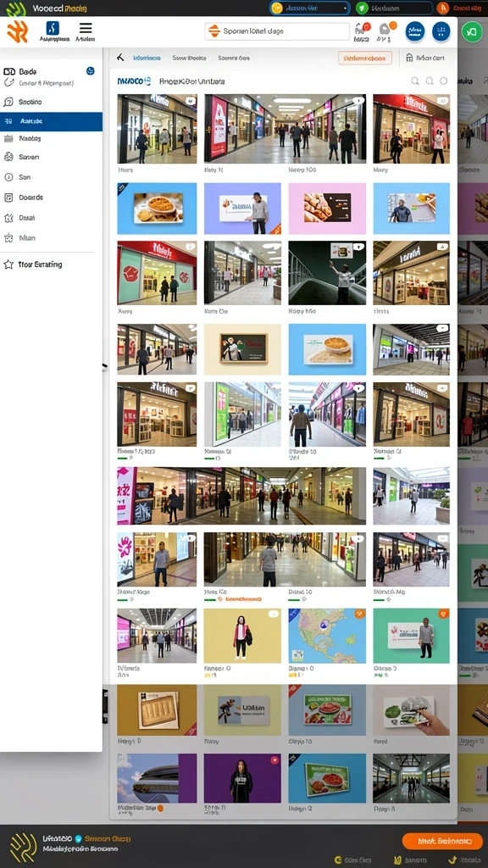Viewport: 488px width, 868px height.
Task: Open the world map thumbnail
Action: click(327, 636)
